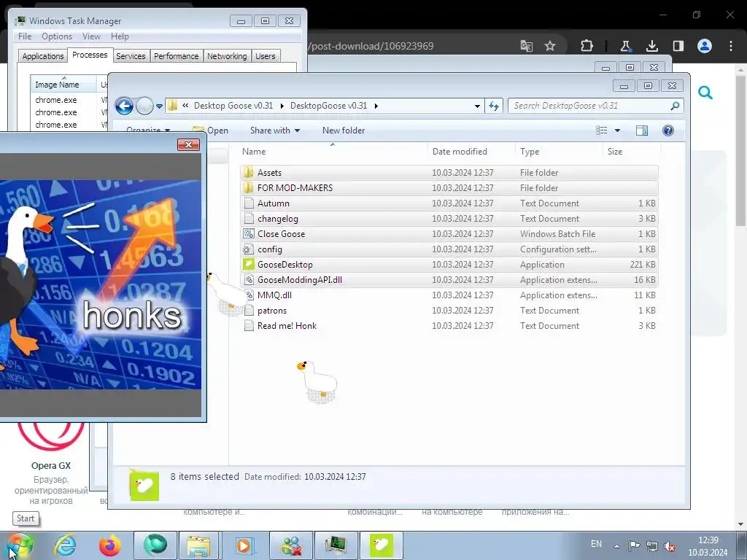Switch to Task Manager Users tab
Image resolution: width=747 pixels, height=560 pixels.
(265, 56)
